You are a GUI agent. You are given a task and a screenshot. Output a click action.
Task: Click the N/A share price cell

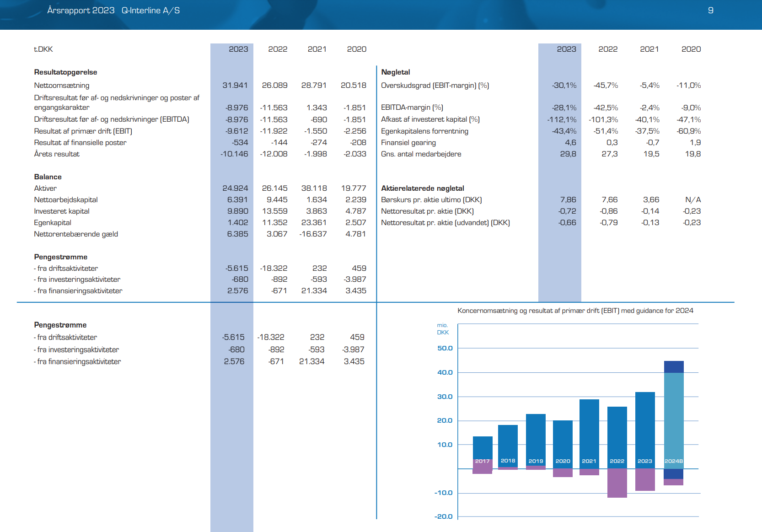pyautogui.click(x=693, y=199)
